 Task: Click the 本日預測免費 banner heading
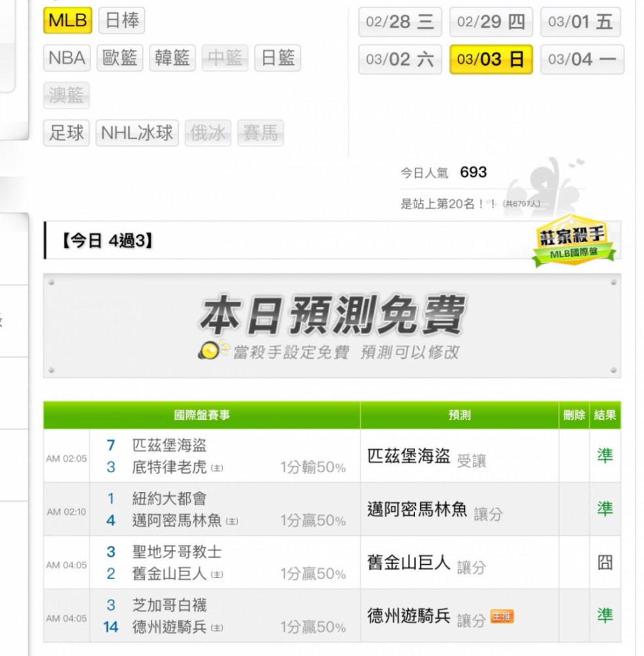click(x=332, y=315)
